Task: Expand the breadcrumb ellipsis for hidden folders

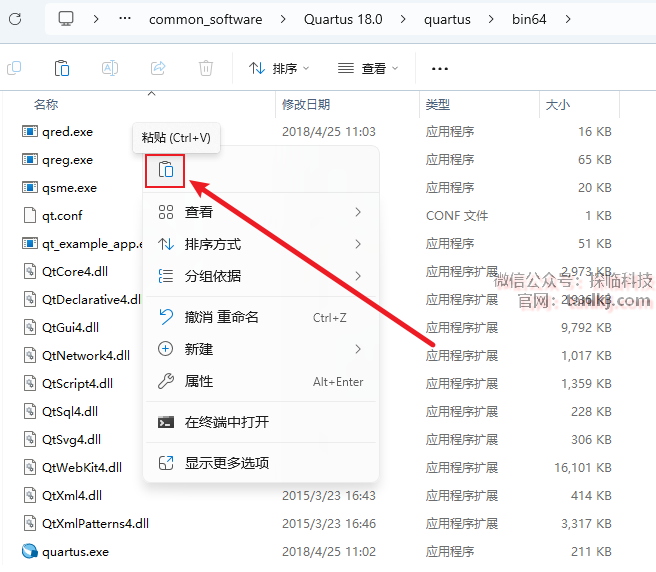Action: 125,19
